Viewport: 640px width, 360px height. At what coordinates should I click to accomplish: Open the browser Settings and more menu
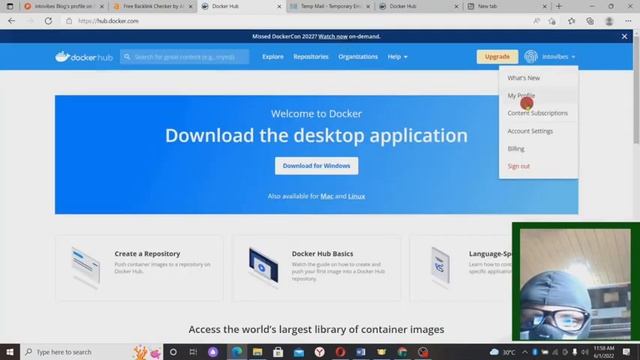628,21
